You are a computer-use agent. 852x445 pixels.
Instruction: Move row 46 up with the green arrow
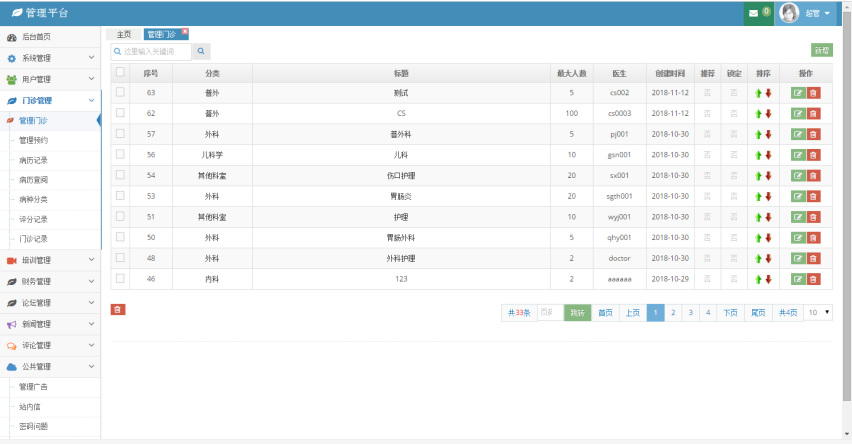(759, 279)
